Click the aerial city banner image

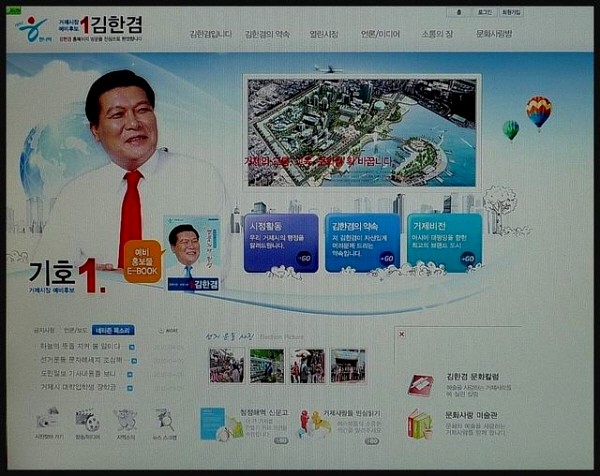[x=363, y=130]
